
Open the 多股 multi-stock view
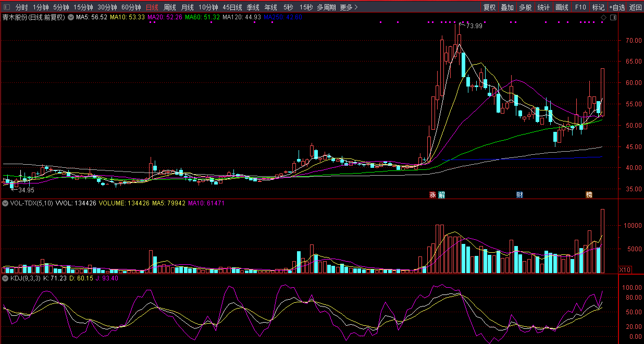coord(525,7)
